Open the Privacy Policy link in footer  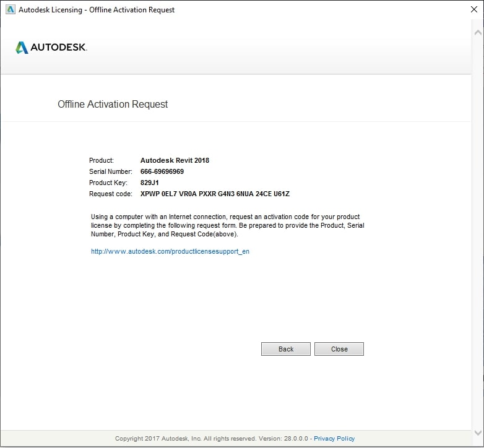pos(334,438)
